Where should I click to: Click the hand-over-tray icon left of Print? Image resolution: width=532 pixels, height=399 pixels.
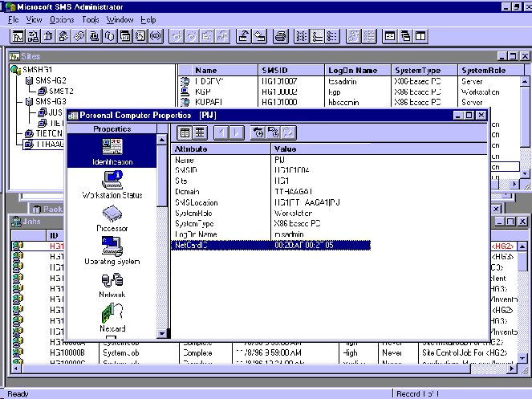(x=244, y=36)
